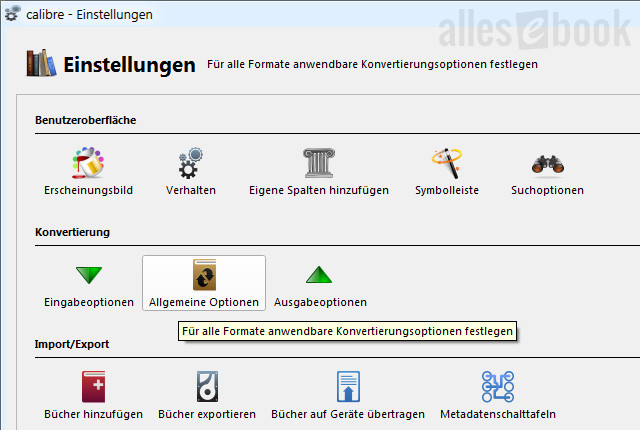Open Suchoptionen binoculars icon
Image resolution: width=640 pixels, height=430 pixels.
coord(548,164)
